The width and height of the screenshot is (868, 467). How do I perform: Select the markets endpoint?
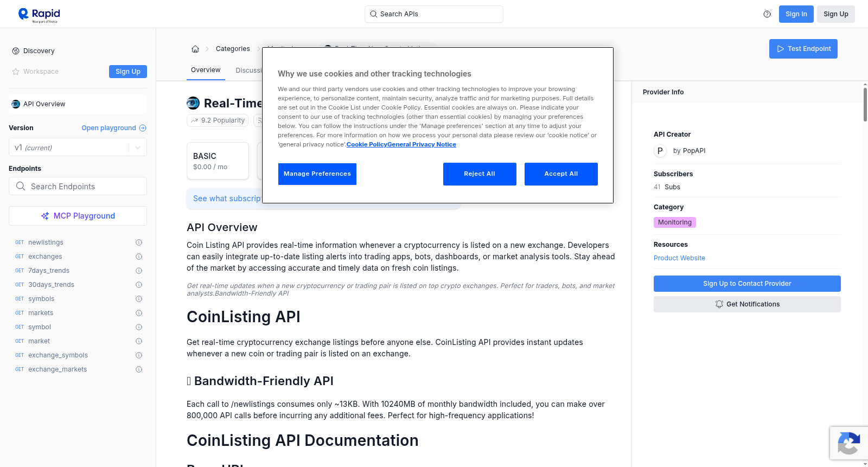point(41,313)
